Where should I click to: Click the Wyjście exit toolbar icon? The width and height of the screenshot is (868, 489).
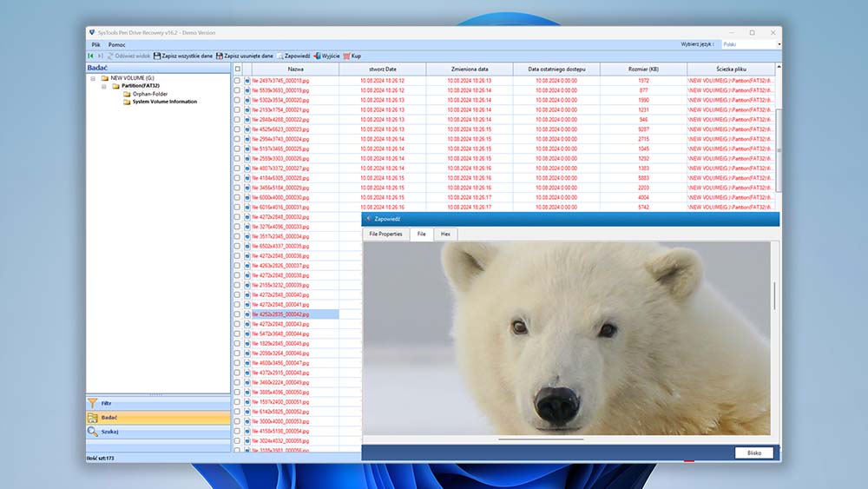317,56
